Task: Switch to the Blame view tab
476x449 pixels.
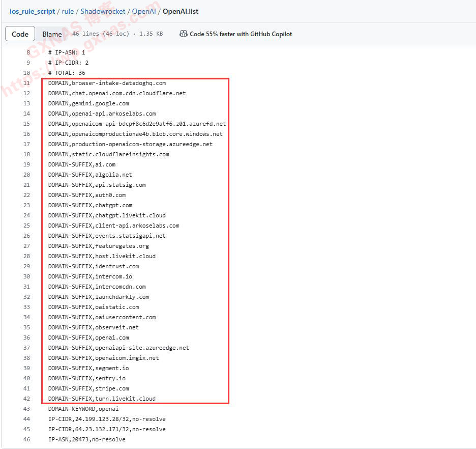Action: coord(52,34)
